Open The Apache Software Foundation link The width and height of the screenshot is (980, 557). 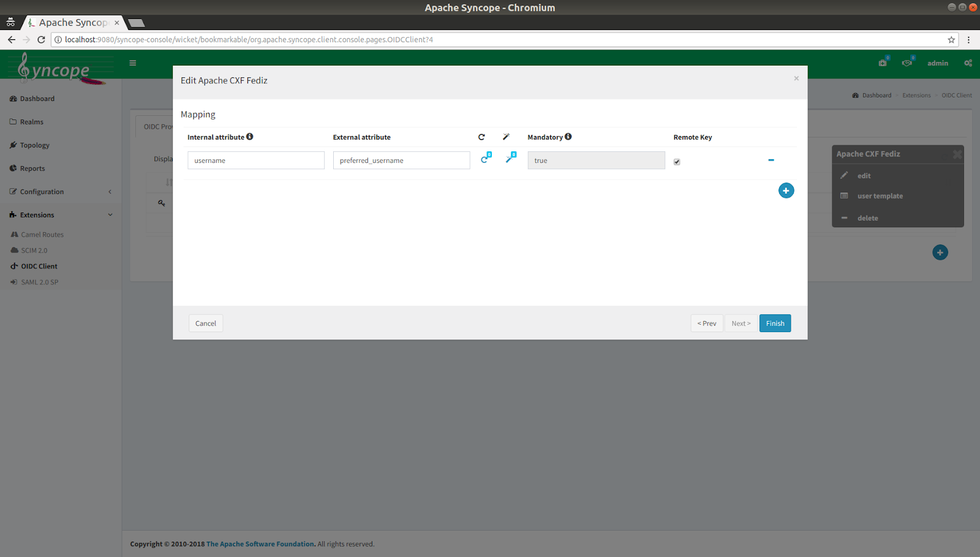[260, 544]
